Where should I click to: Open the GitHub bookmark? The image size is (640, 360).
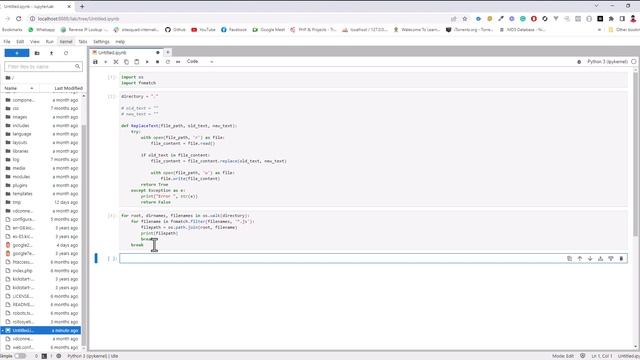176,30
